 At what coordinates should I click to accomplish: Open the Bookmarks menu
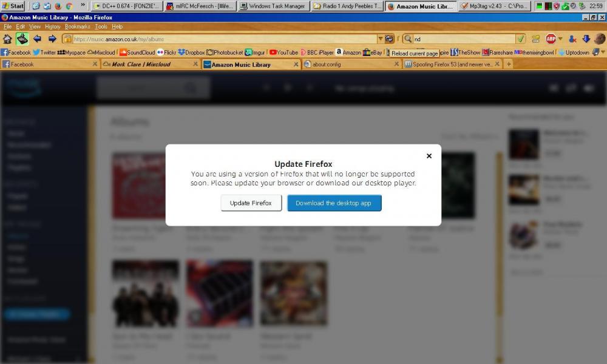[x=77, y=27]
